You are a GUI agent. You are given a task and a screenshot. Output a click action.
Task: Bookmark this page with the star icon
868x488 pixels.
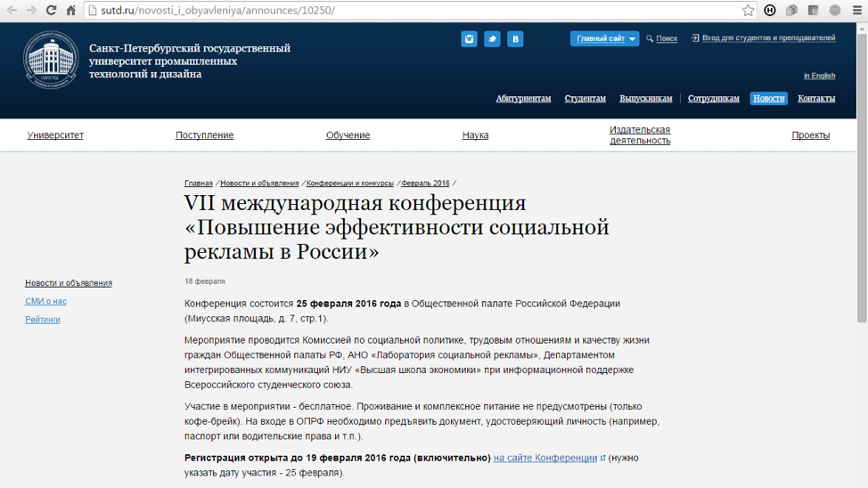pyautogui.click(x=748, y=10)
